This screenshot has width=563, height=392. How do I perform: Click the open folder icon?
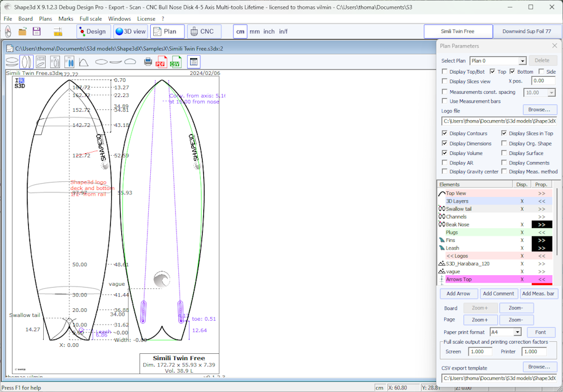23,31
